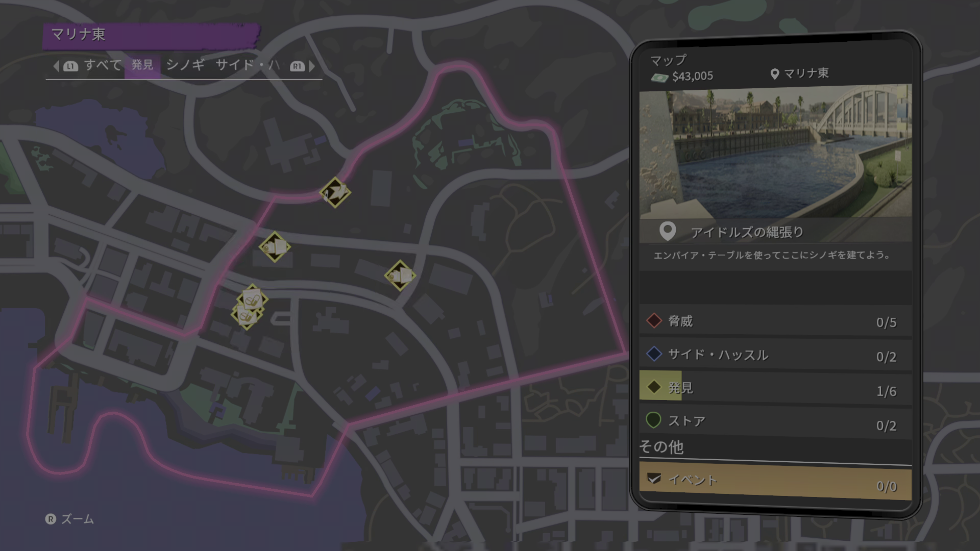Switch to the シノギ tab
This screenshot has width=980, height=551.
[185, 65]
